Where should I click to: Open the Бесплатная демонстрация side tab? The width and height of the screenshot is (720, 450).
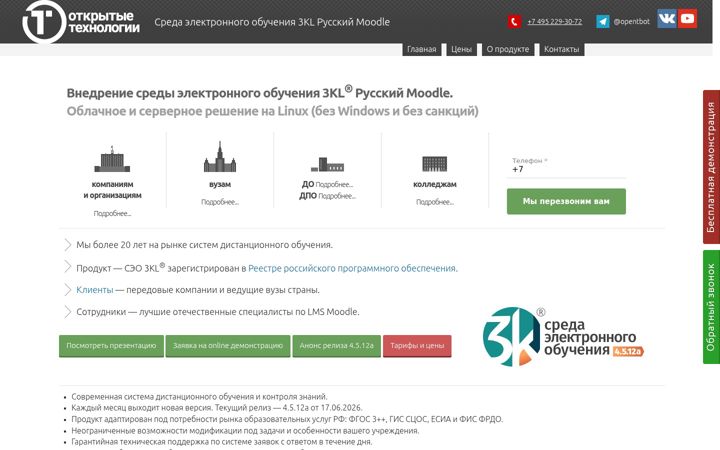tap(711, 167)
